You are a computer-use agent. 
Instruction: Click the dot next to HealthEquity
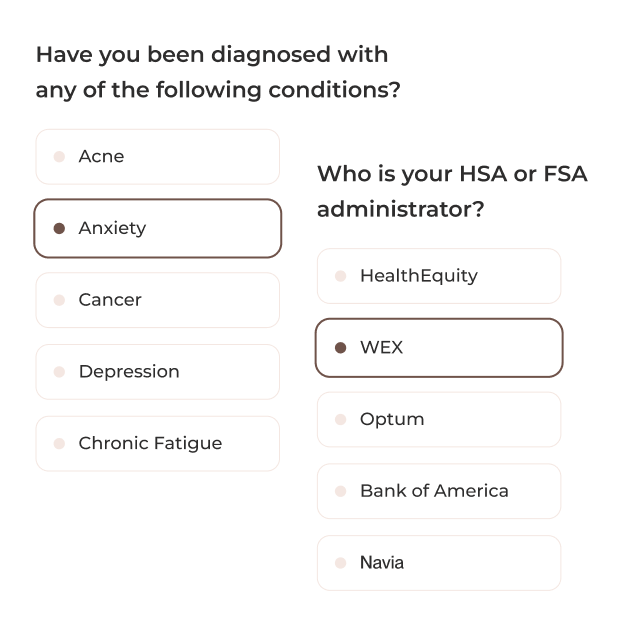pos(340,276)
